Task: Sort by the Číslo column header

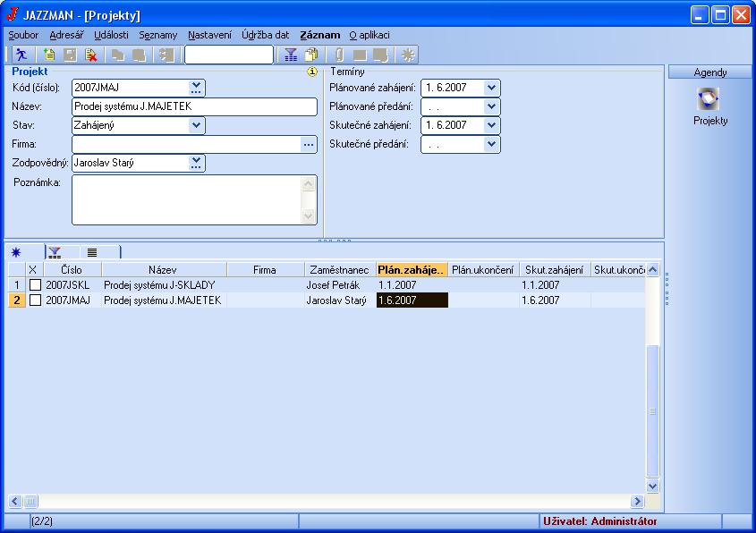Action: [x=72, y=270]
